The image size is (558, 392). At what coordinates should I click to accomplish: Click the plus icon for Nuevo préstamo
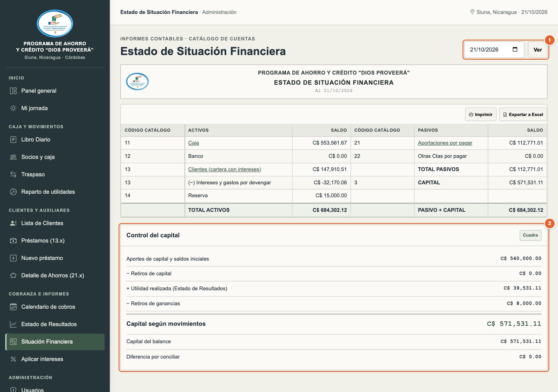coord(13,258)
